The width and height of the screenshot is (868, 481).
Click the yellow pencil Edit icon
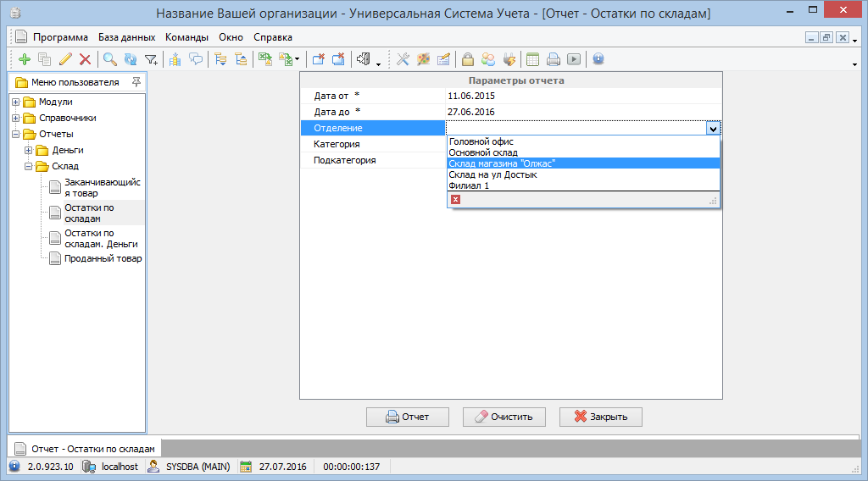[x=65, y=59]
